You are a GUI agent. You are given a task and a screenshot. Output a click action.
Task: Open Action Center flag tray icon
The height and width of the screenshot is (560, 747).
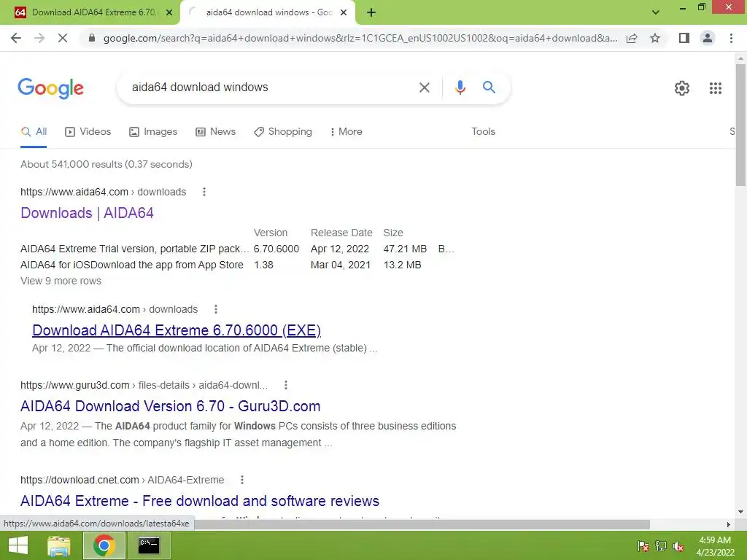click(x=643, y=545)
